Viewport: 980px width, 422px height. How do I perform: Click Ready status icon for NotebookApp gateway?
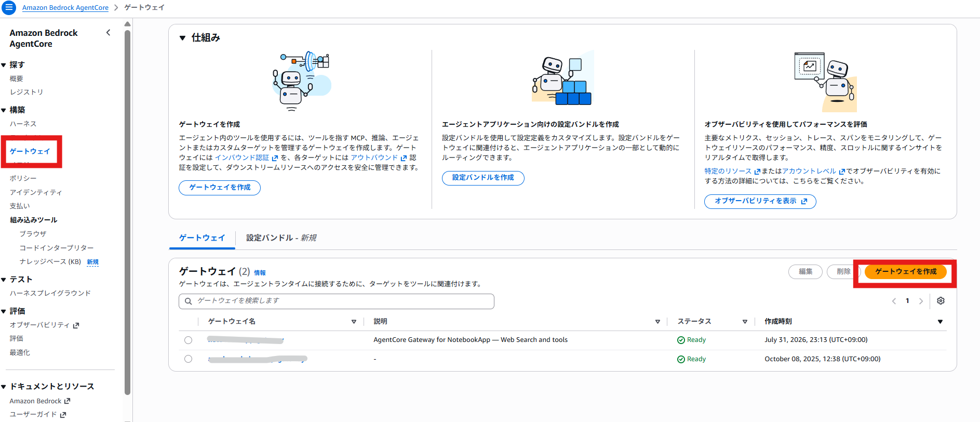tap(681, 340)
